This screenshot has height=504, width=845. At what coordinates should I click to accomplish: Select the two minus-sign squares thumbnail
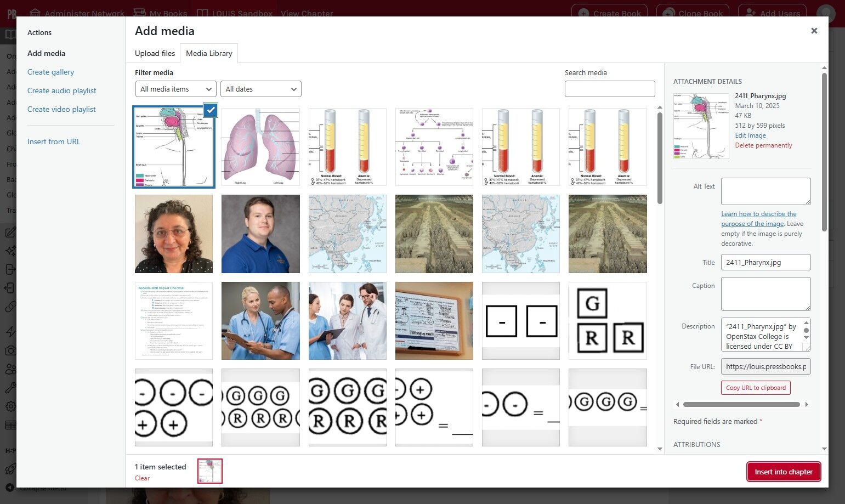(x=521, y=321)
